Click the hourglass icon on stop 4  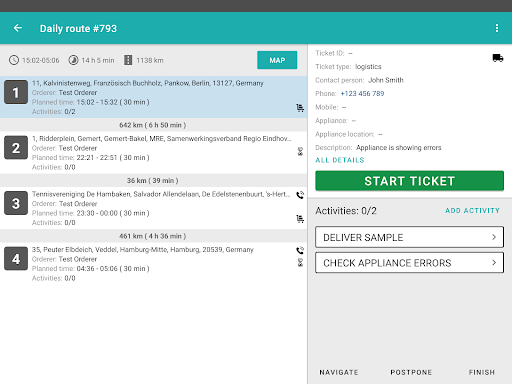pyautogui.click(x=300, y=262)
